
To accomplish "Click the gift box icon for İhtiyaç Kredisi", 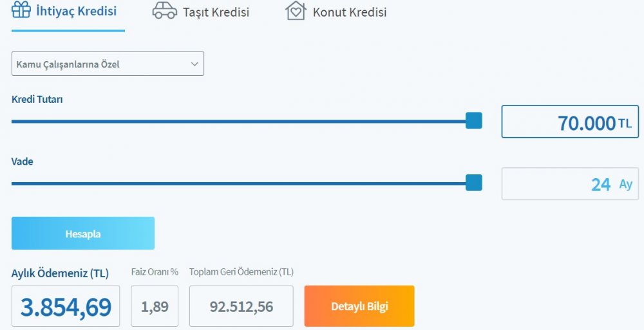I will pos(21,10).
